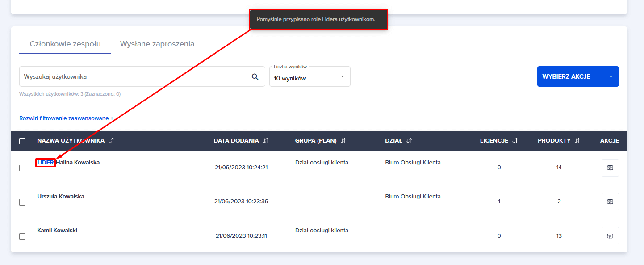This screenshot has height=265, width=644.
Task: Expand Rozwiń filtrowanie zaawansowane
Action: (66, 118)
